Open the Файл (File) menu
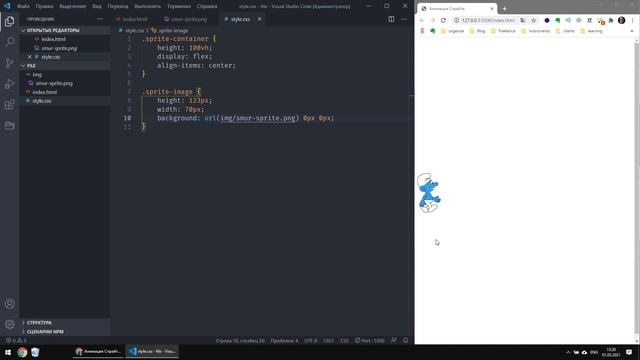 click(23, 6)
